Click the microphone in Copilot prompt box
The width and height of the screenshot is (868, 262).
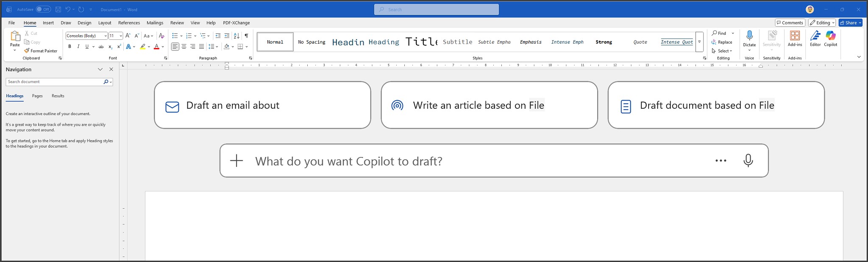pyautogui.click(x=748, y=161)
